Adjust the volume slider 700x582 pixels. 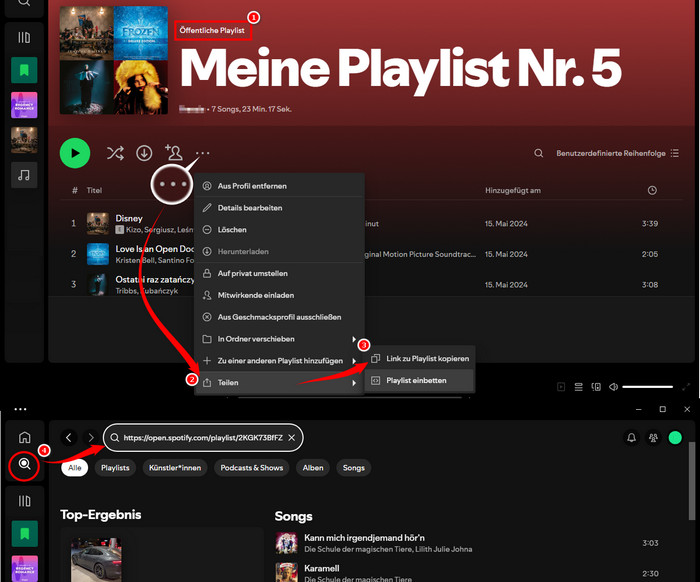[647, 387]
